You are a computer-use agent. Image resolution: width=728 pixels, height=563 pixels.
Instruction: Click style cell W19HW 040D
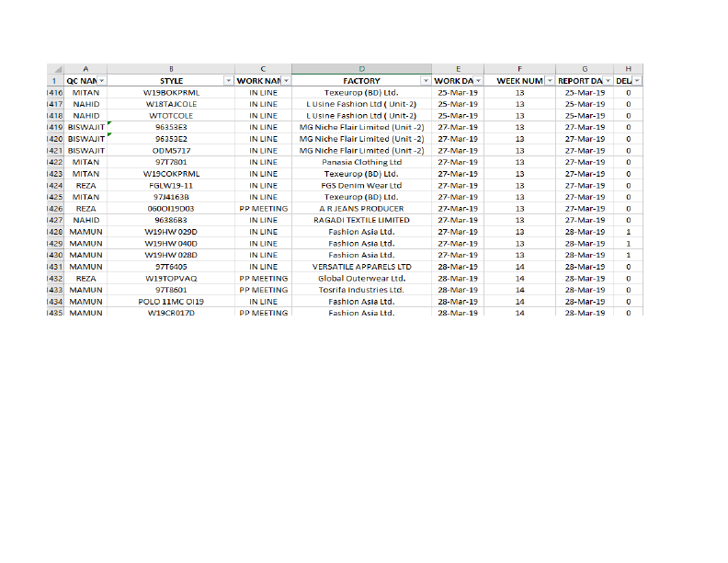coord(171,244)
